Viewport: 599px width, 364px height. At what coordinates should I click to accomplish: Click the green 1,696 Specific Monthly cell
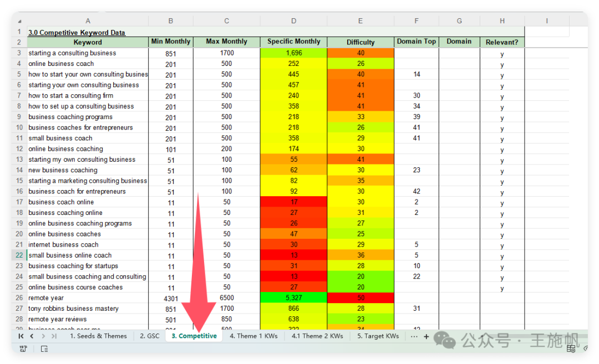click(293, 53)
